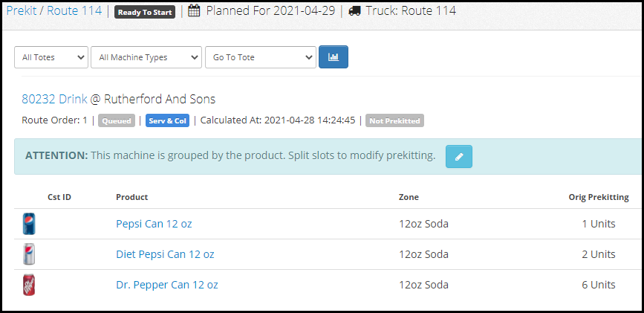This screenshot has width=644, height=313.
Task: Click the pencil edit icon button
Action: tap(459, 157)
